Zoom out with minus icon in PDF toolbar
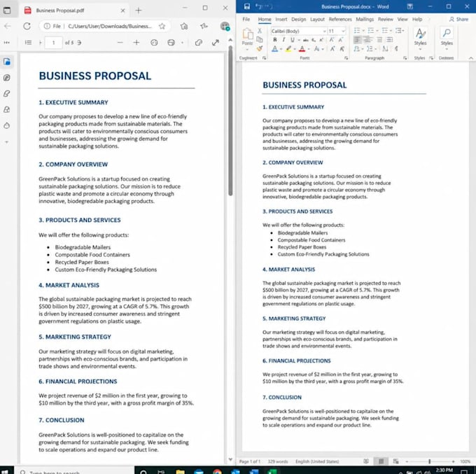 [x=120, y=43]
